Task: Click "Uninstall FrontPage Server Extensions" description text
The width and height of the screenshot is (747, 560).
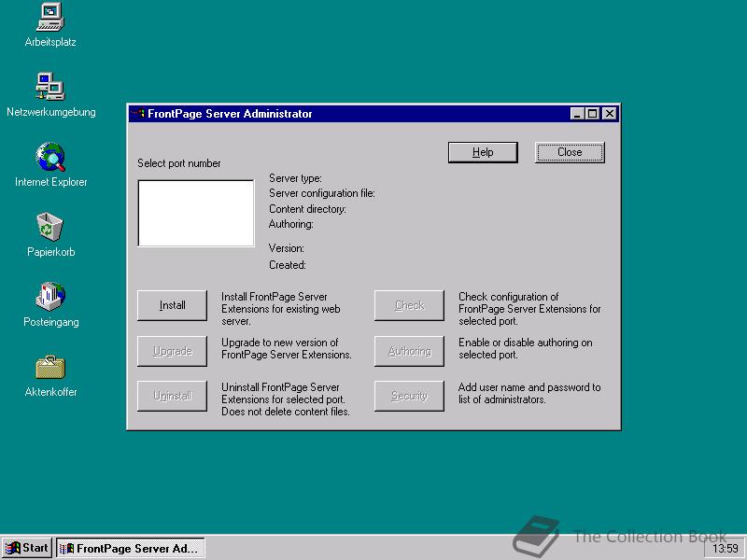Action: pyautogui.click(x=286, y=399)
